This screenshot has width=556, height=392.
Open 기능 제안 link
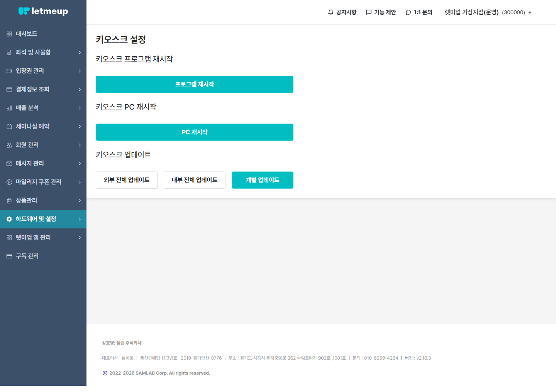[x=381, y=12]
